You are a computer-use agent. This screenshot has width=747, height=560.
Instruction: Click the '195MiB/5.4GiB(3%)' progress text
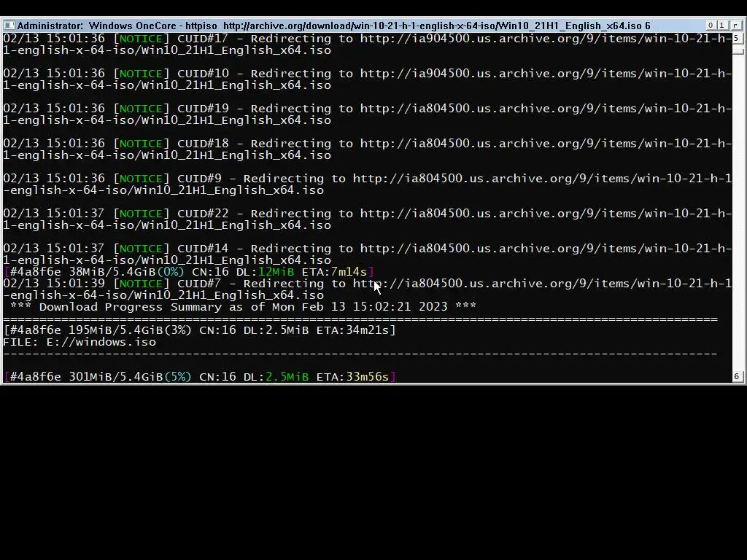[130, 330]
